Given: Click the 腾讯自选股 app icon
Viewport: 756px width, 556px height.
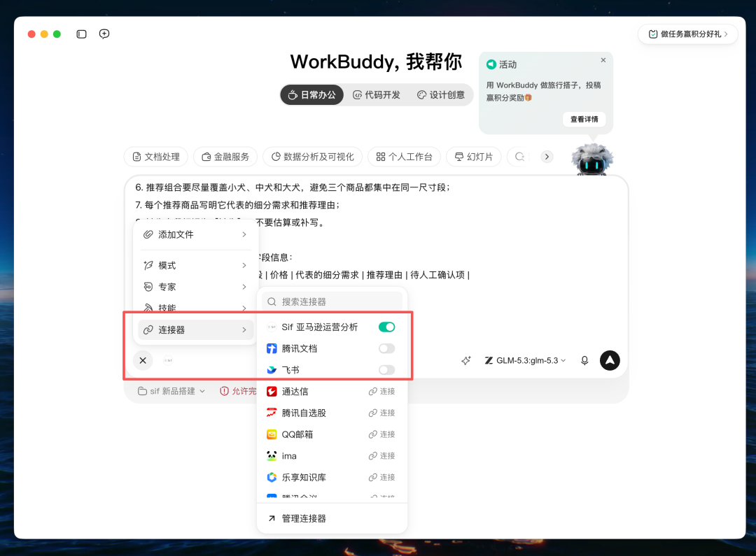Looking at the screenshot, I should click(272, 413).
